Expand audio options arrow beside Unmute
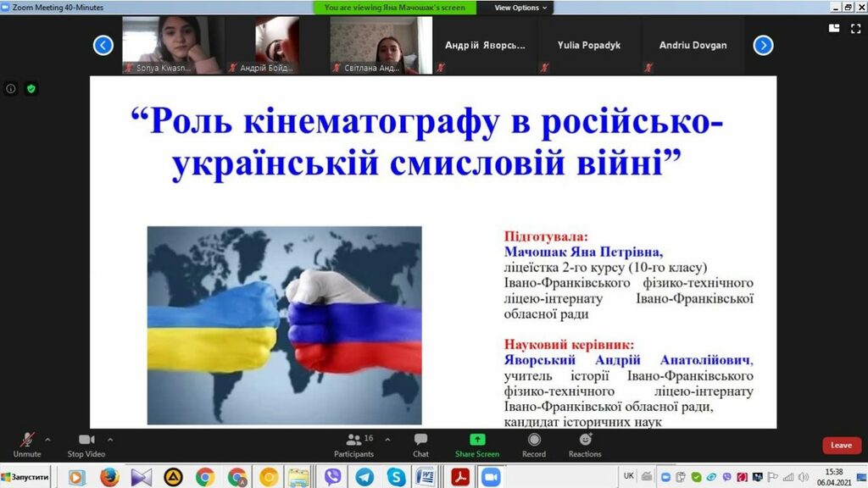Image resolution: width=868 pixels, height=488 pixels. pyautogui.click(x=47, y=440)
